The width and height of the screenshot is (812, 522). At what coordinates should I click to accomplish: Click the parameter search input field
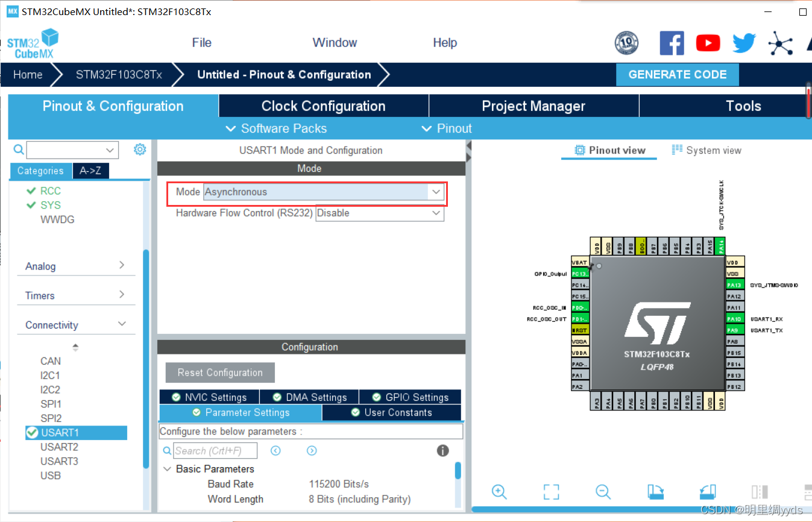215,450
